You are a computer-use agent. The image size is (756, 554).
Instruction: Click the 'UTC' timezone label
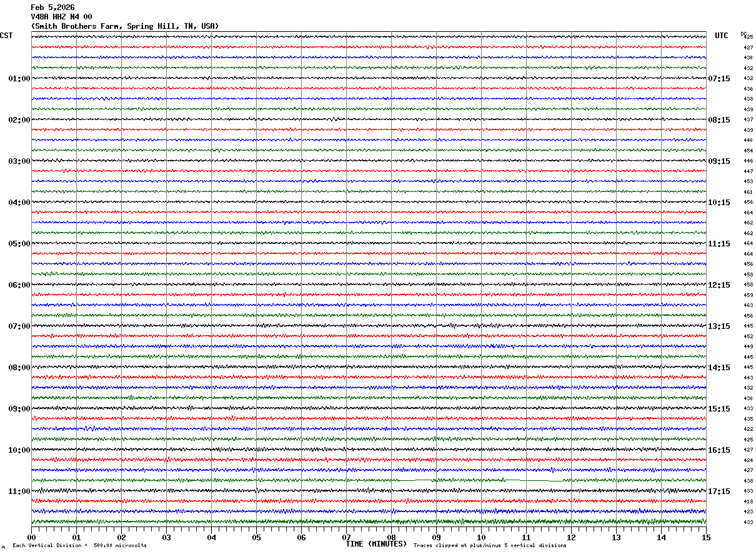(722, 36)
